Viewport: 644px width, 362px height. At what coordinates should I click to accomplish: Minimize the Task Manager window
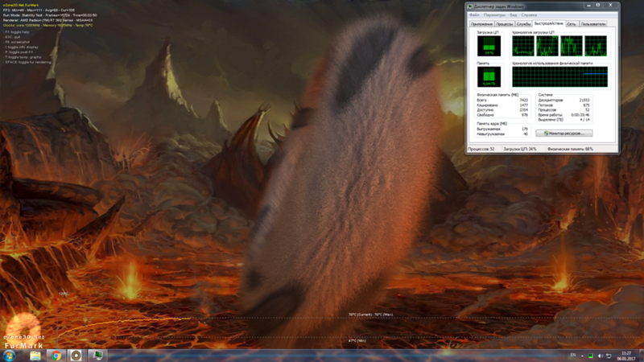588,6
